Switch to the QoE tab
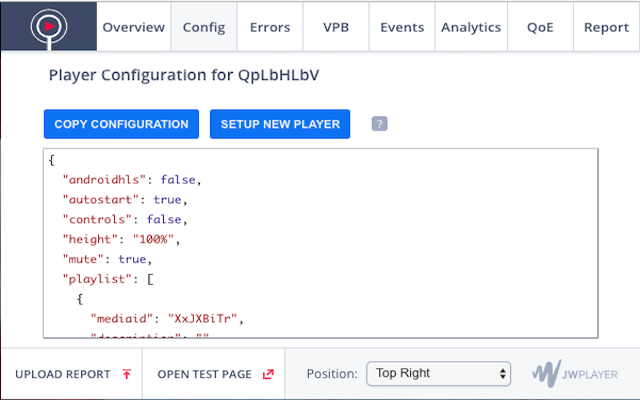The width and height of the screenshot is (640, 400). point(539,27)
